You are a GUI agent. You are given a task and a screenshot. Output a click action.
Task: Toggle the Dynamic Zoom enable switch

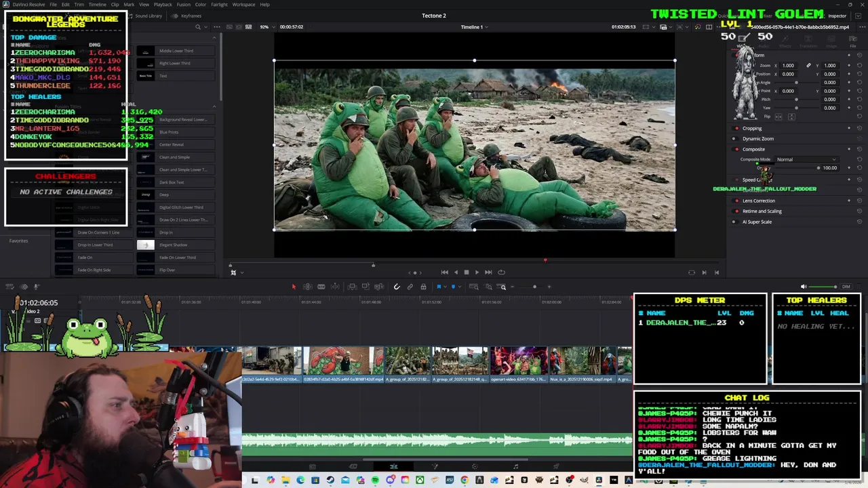(736, 139)
